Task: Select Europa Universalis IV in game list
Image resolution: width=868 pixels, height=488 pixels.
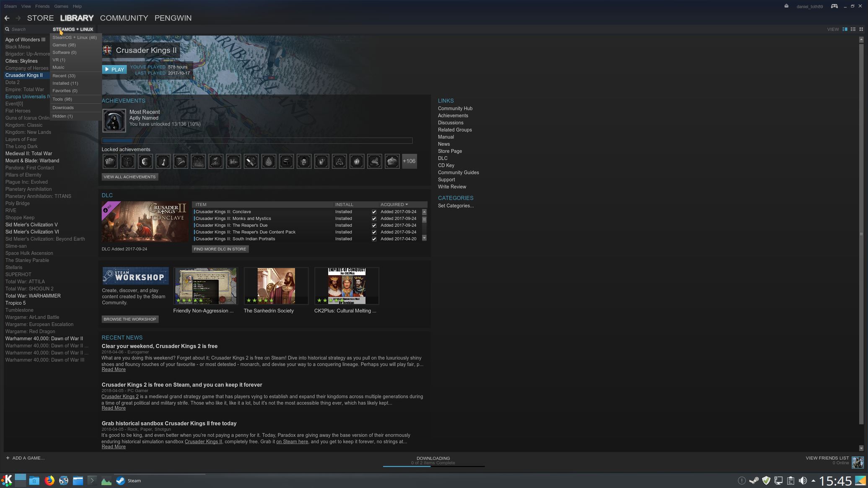Action: click(x=28, y=97)
